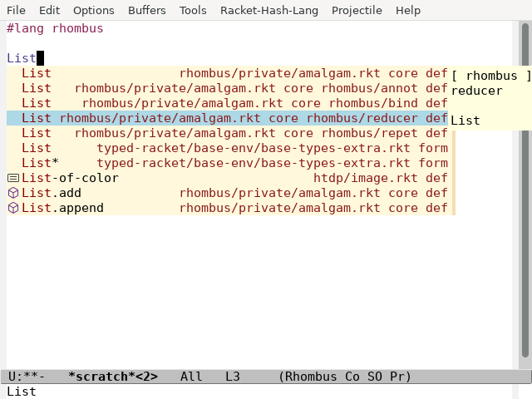Screen dimensions: 532x399
Task: Choose the List.append completion
Action: (227, 208)
